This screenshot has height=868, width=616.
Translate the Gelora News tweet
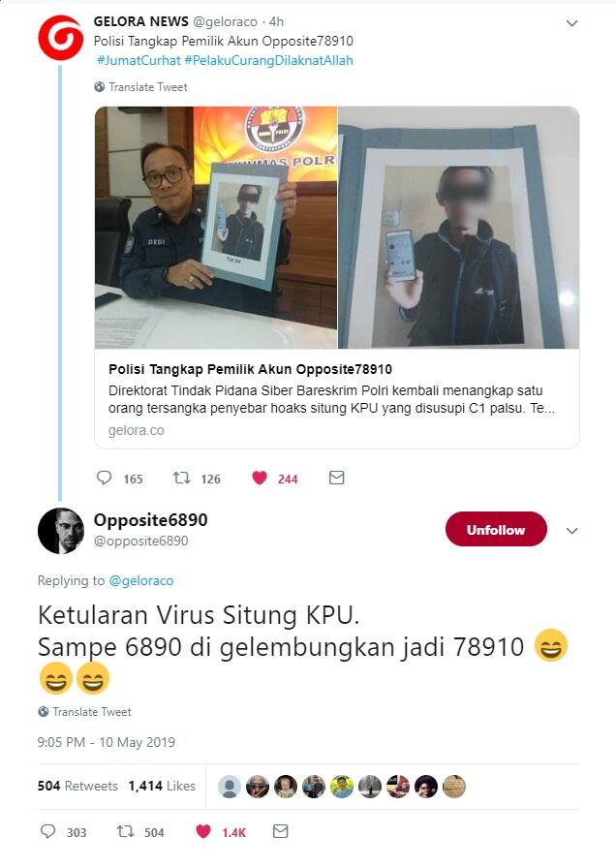tap(141, 87)
